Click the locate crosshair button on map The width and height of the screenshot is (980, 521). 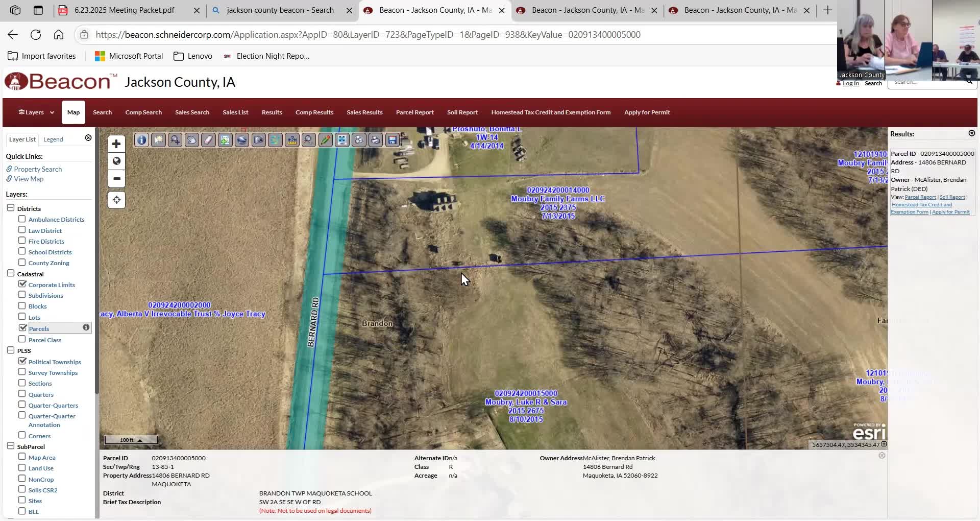click(116, 200)
